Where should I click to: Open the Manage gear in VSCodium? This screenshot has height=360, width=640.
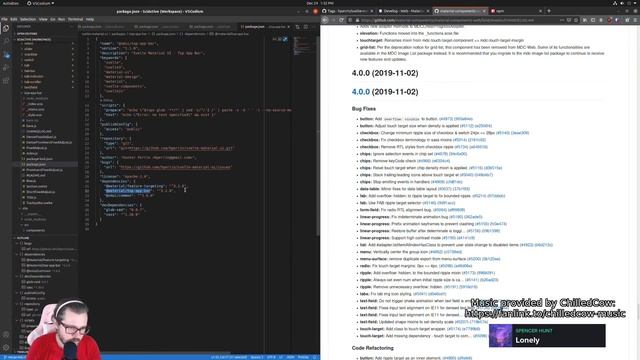pyautogui.click(x=6, y=347)
